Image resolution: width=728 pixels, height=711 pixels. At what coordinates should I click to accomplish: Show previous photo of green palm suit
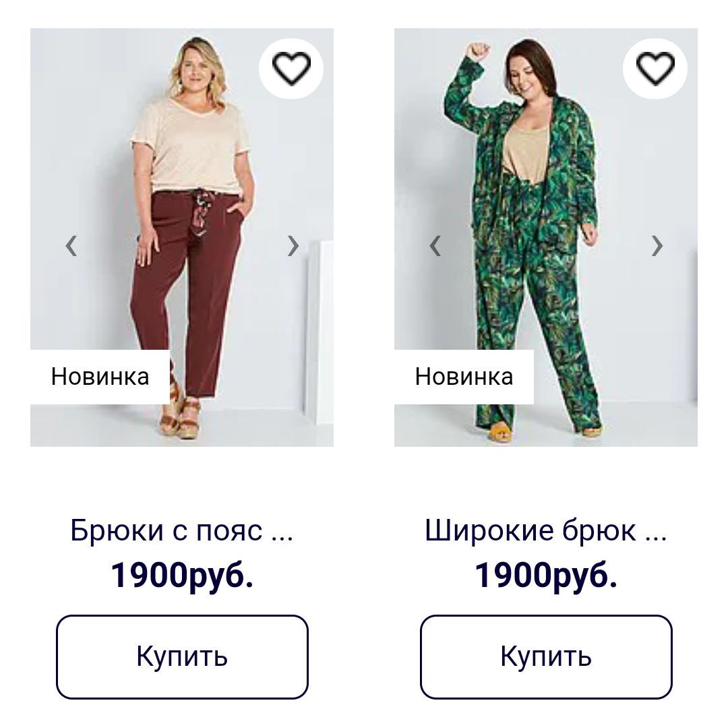coord(435,246)
